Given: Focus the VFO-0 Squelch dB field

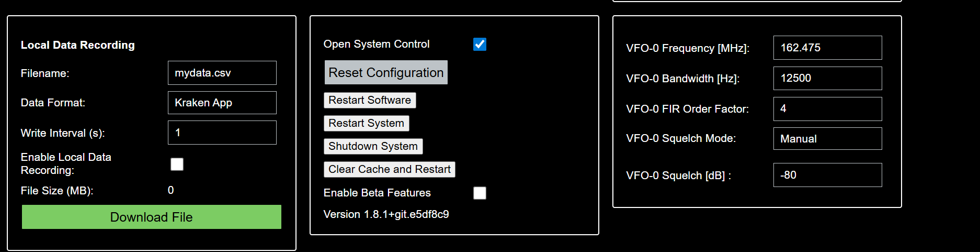Looking at the screenshot, I should 827,175.
